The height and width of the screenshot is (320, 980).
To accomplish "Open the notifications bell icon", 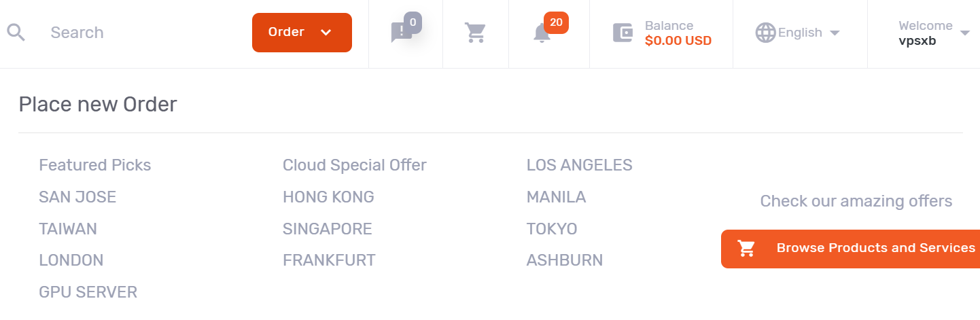I will pyautogui.click(x=542, y=33).
